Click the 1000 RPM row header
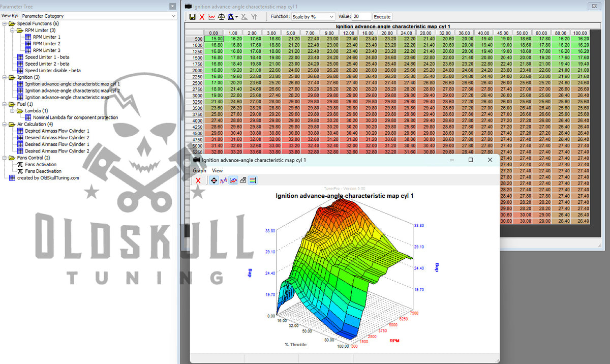 tap(195, 45)
